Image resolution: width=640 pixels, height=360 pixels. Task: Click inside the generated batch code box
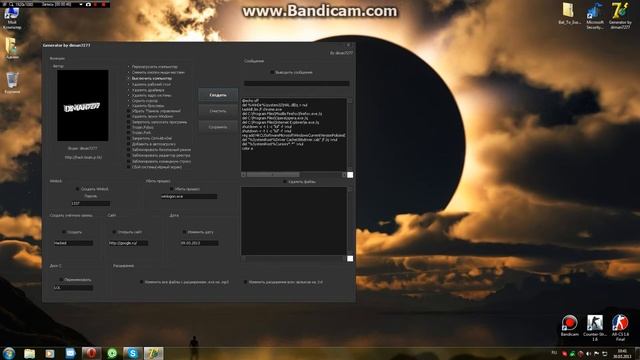click(294, 135)
